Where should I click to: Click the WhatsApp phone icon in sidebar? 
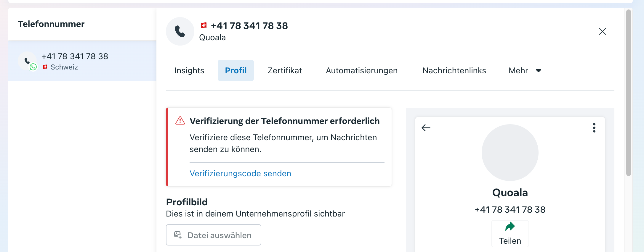28,61
